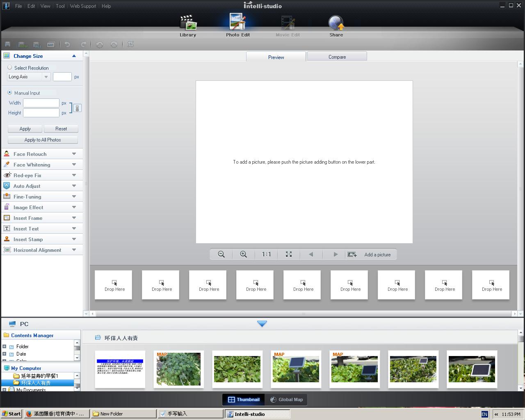Collapse the bottom PC panel blue arrow
Screen dimensions: 525x420
(262, 324)
